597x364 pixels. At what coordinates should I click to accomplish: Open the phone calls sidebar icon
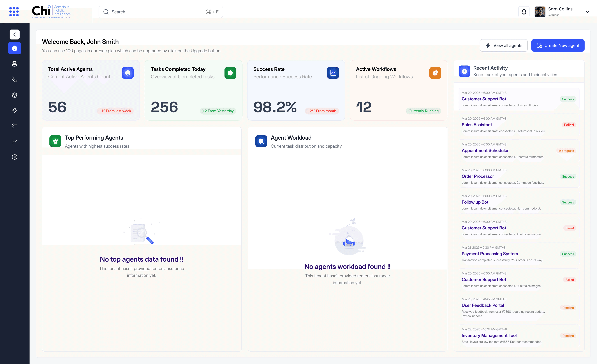15,79
